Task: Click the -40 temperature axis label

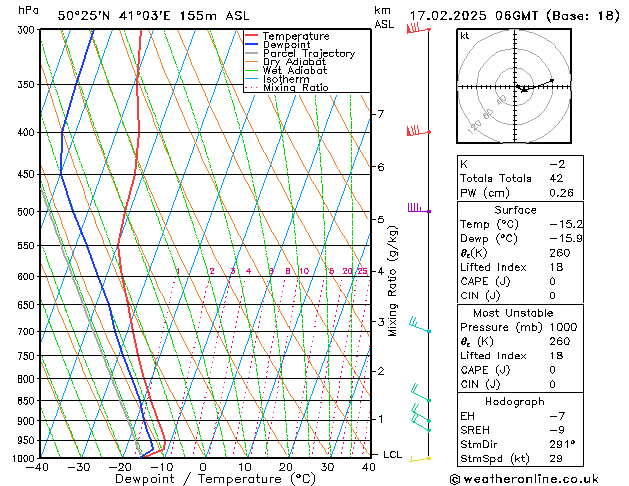Action: click(x=37, y=467)
